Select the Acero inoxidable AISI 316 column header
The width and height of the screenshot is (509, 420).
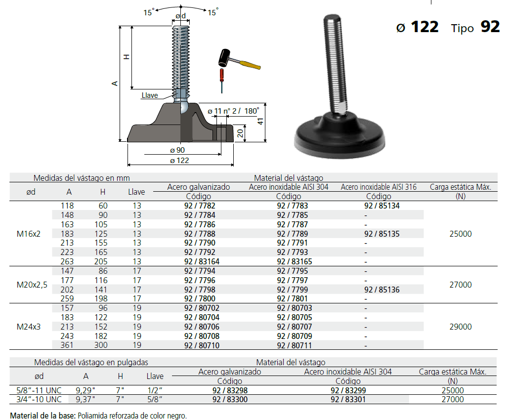pyautogui.click(x=379, y=187)
